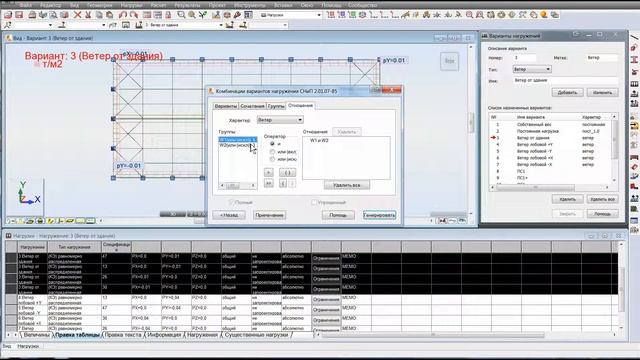Click the Вид cube button in the view

point(449,61)
